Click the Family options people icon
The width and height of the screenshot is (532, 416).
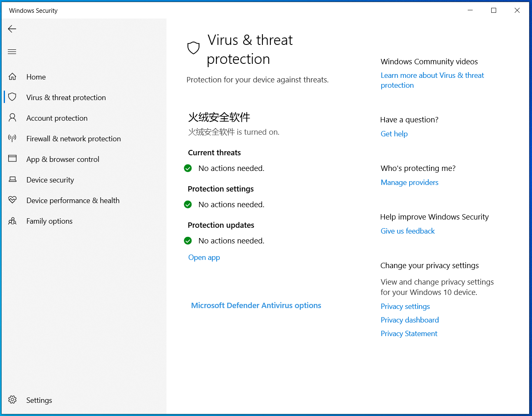pos(12,221)
